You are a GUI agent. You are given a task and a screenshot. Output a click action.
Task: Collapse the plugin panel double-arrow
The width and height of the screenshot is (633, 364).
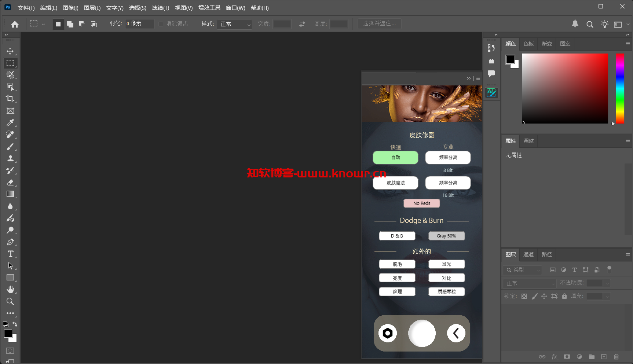tap(468, 78)
